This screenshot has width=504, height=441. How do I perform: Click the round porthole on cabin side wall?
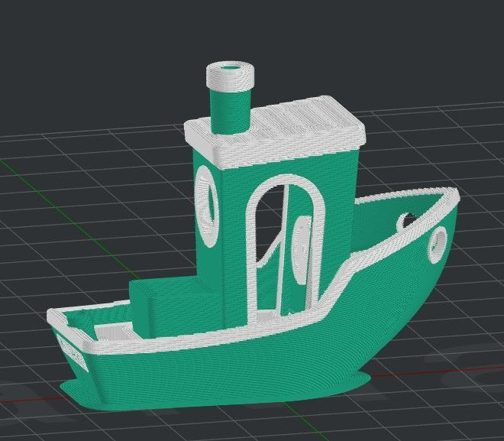(207, 206)
